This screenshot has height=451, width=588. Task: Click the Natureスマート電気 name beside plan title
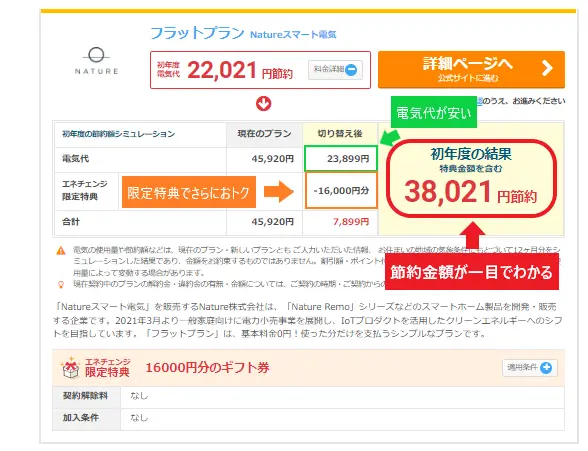(293, 35)
